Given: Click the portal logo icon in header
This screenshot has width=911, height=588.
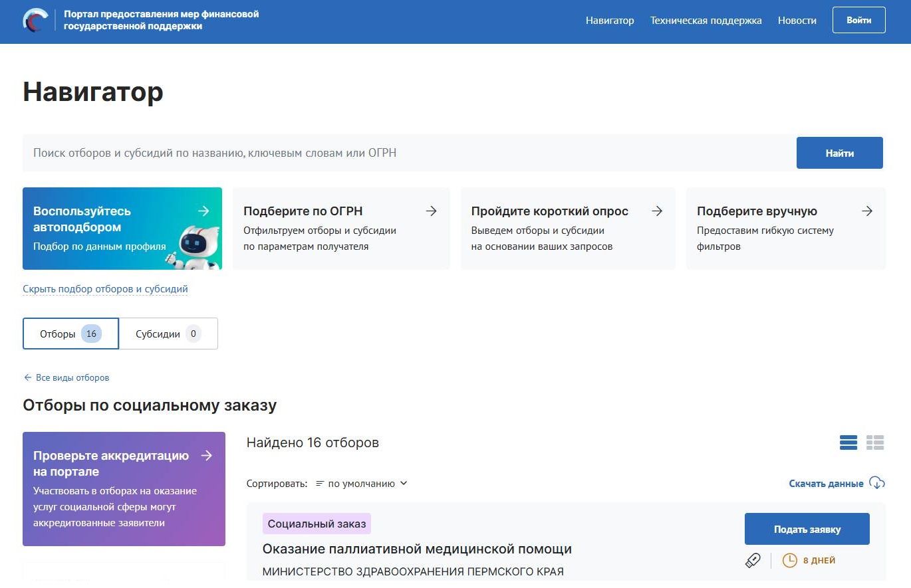Looking at the screenshot, I should point(35,21).
